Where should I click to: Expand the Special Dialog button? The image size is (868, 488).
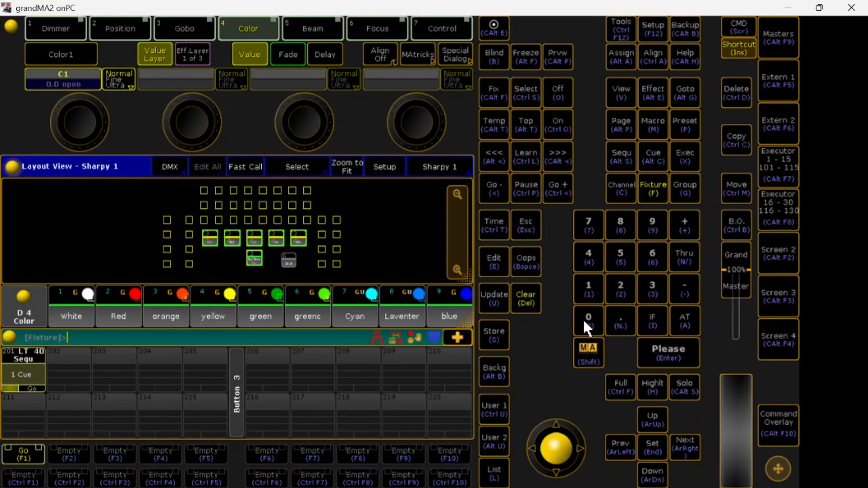pyautogui.click(x=455, y=54)
